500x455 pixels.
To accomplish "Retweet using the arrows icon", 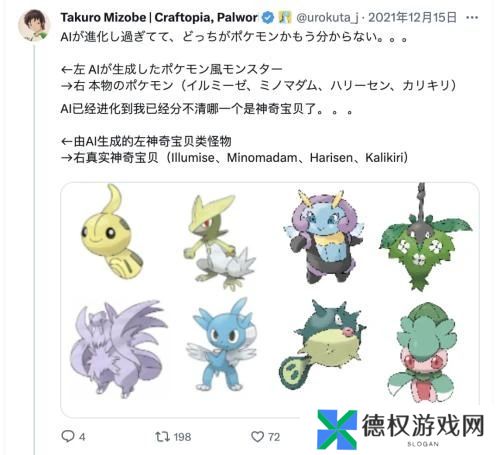I will tap(163, 436).
